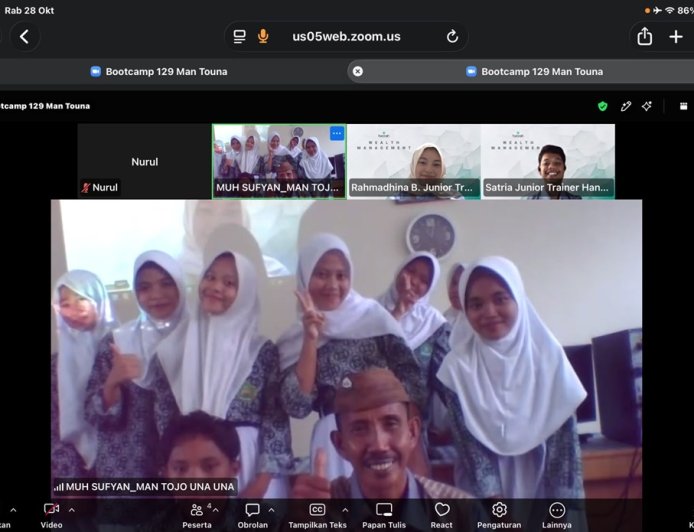Enable Tampilkan Teks captions
Image resolution: width=694 pixels, height=532 pixels.
point(317,516)
